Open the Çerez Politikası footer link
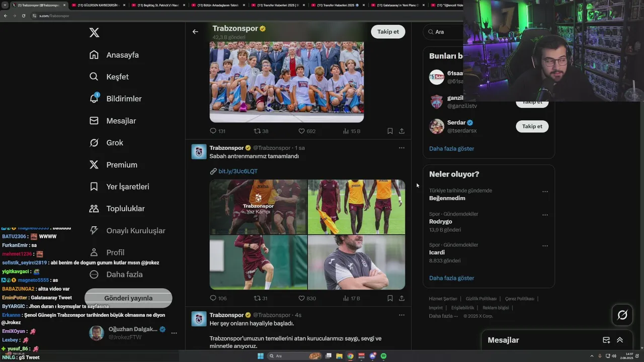644x362 pixels. pyautogui.click(x=520, y=299)
